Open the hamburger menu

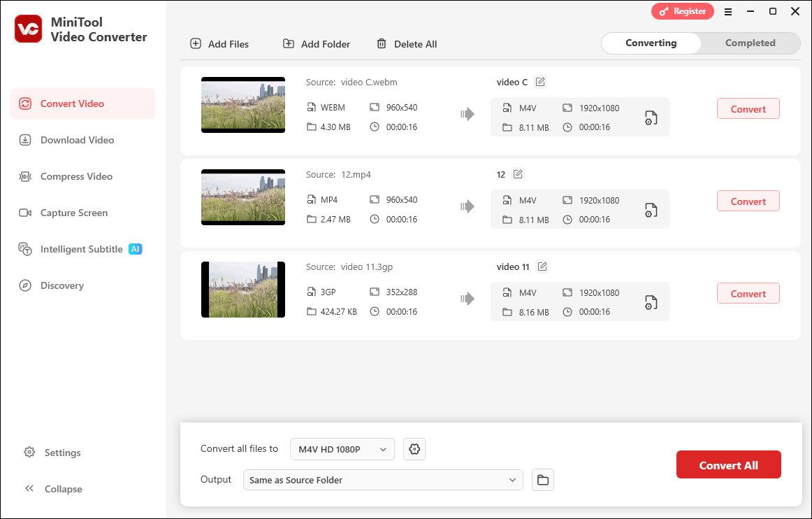pyautogui.click(x=728, y=12)
